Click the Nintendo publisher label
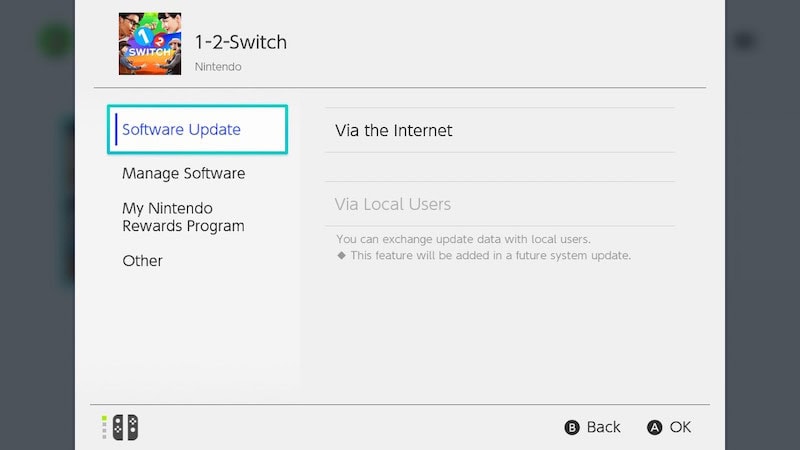 [218, 67]
